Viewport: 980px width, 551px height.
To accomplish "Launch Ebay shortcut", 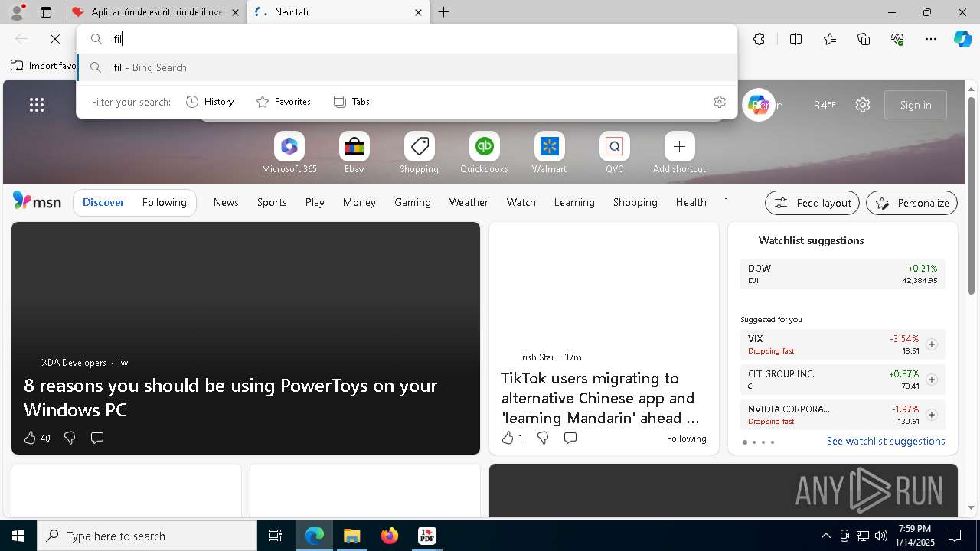I will tap(354, 153).
